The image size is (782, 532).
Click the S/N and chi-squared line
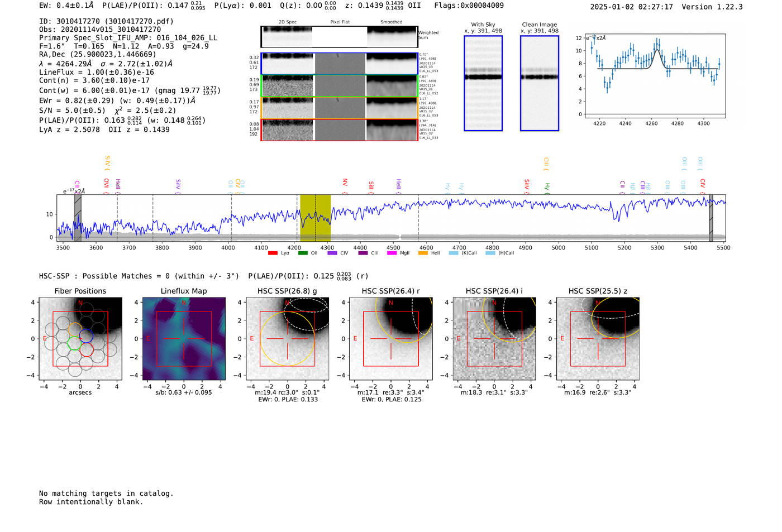click(108, 110)
